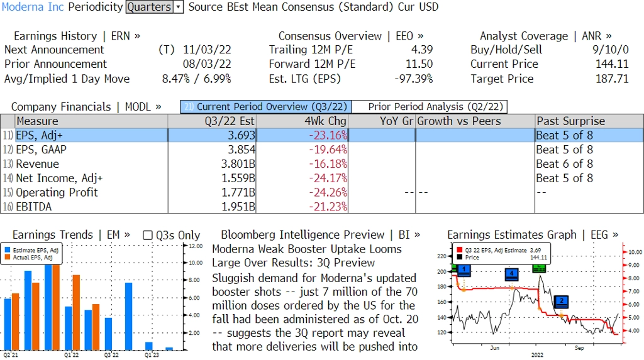Click EBITDA 4Wk change -21.23%
The image size is (644, 360).
tap(328, 207)
